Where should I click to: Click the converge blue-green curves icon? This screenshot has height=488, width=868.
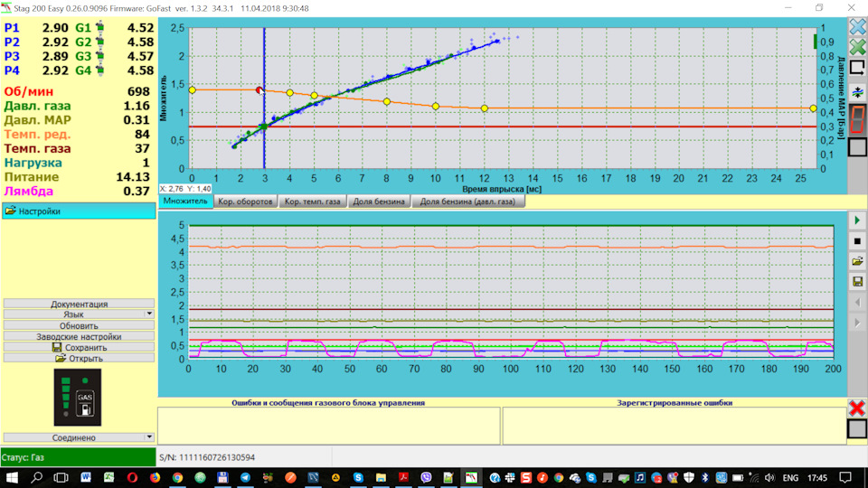tap(857, 92)
